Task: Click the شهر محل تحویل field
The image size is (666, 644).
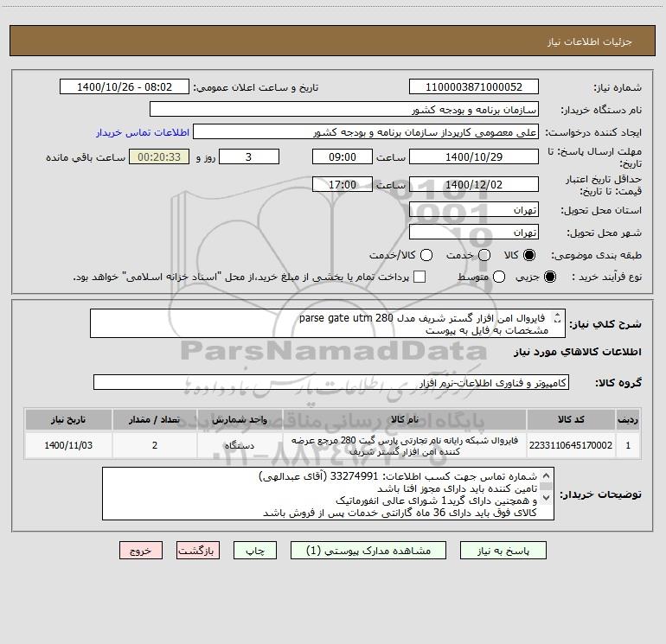Action: pyautogui.click(x=474, y=232)
